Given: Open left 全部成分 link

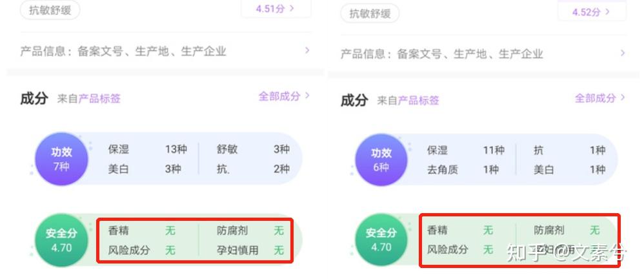Looking at the screenshot, I should tap(284, 96).
